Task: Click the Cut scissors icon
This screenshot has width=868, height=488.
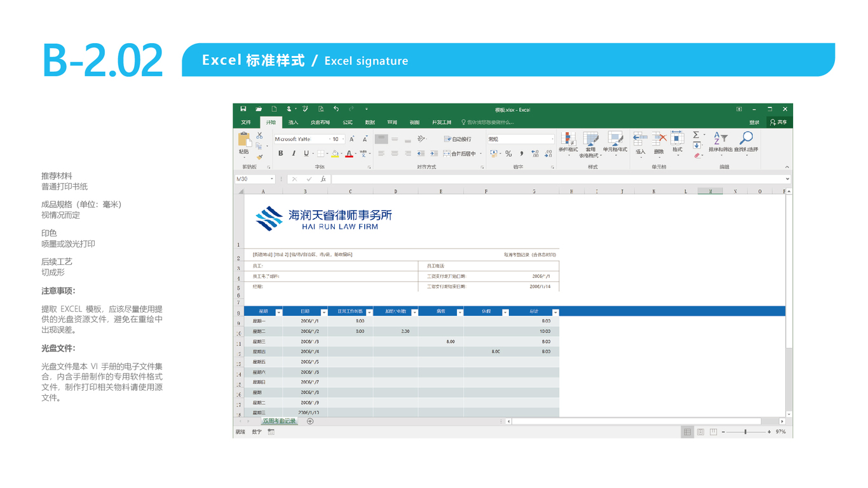Action: 259,136
